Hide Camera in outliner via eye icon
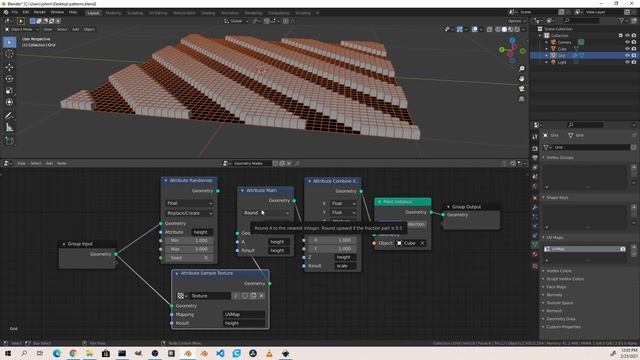Screen dimensions: 640x360 [627, 42]
